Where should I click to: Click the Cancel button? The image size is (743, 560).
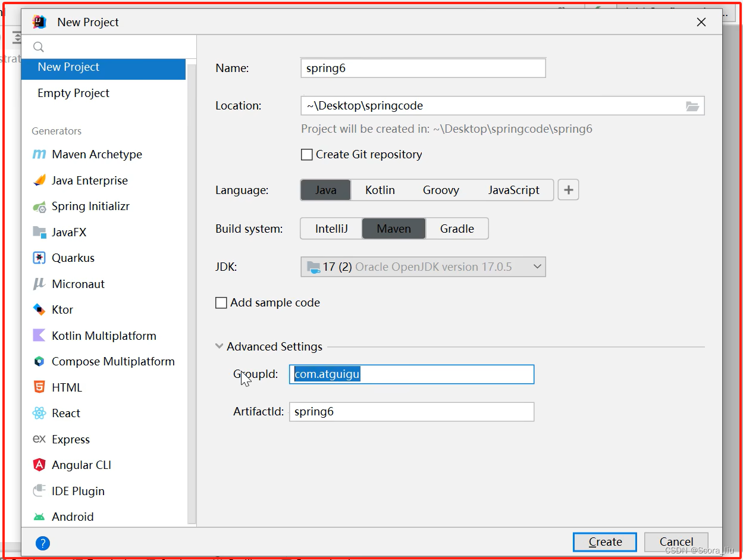tap(676, 542)
